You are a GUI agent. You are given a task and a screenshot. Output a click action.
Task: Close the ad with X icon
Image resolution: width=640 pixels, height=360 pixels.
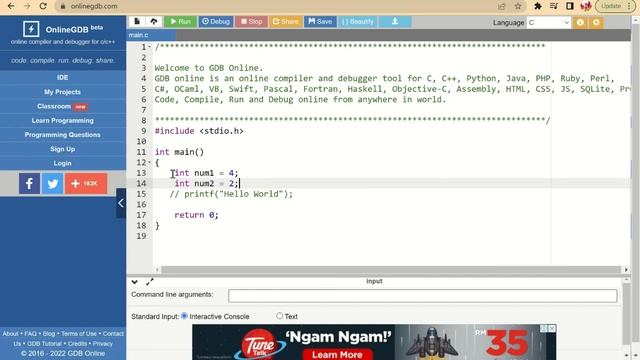pyautogui.click(x=552, y=328)
